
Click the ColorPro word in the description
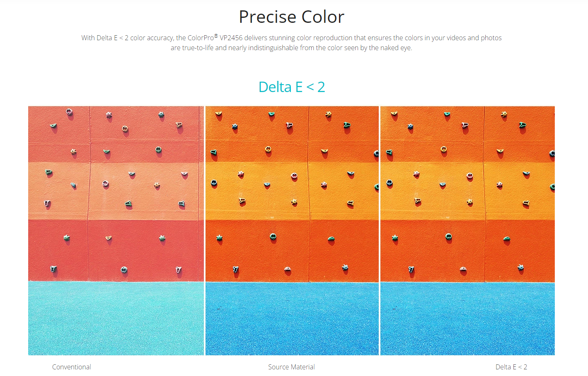(201, 38)
